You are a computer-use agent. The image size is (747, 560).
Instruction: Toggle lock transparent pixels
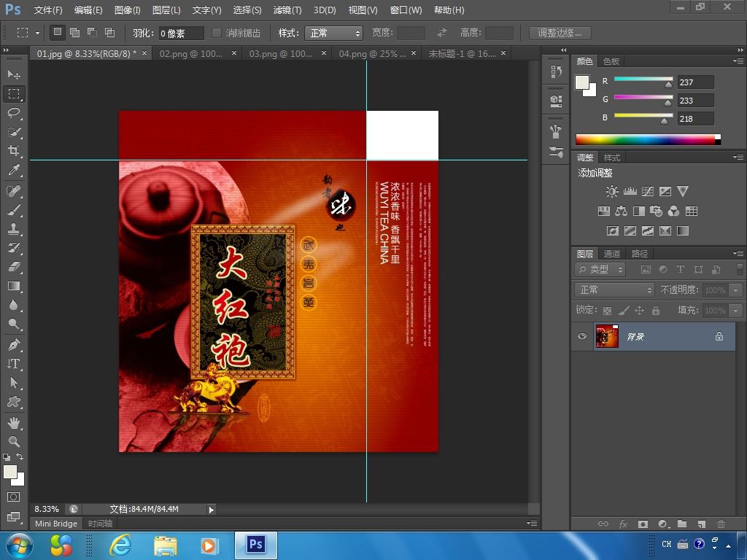pyautogui.click(x=607, y=311)
